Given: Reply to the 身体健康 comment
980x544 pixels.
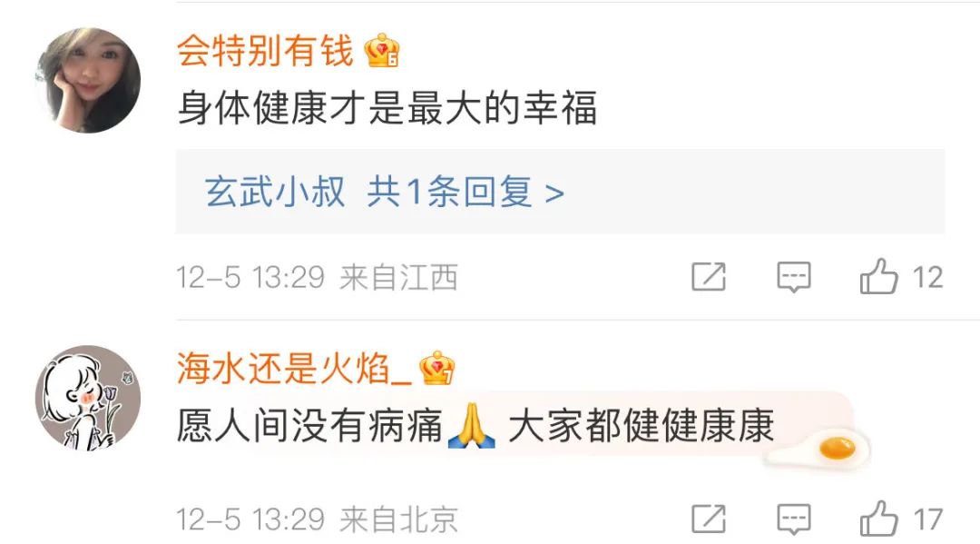Looking at the screenshot, I should (794, 277).
